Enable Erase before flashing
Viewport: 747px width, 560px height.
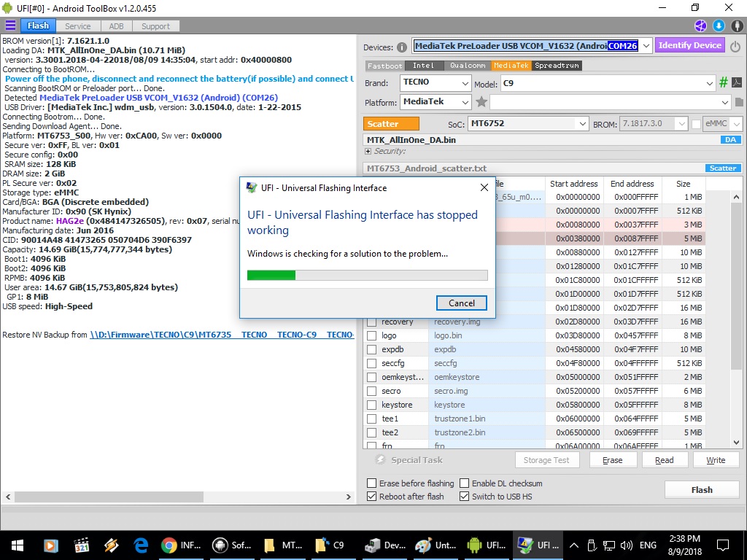[x=371, y=483]
